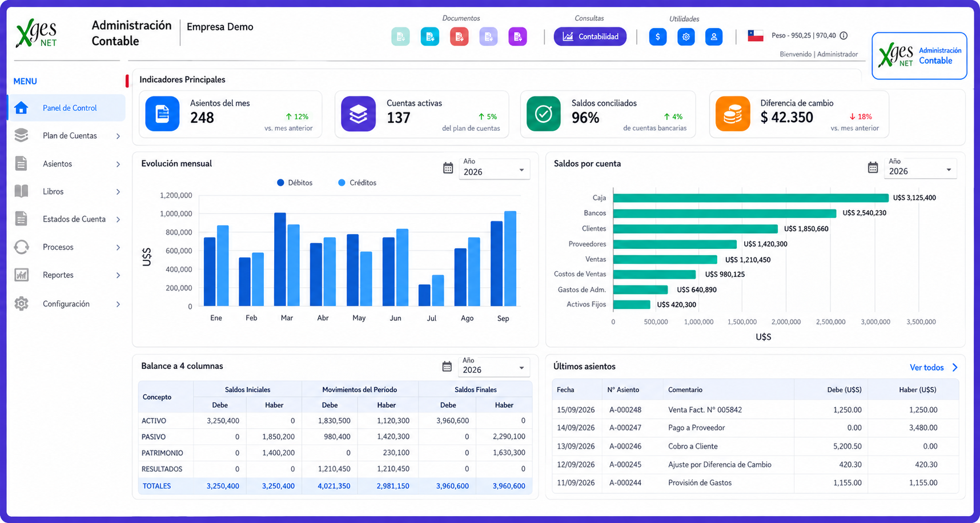Click the info icon beside Peso rates

click(844, 35)
